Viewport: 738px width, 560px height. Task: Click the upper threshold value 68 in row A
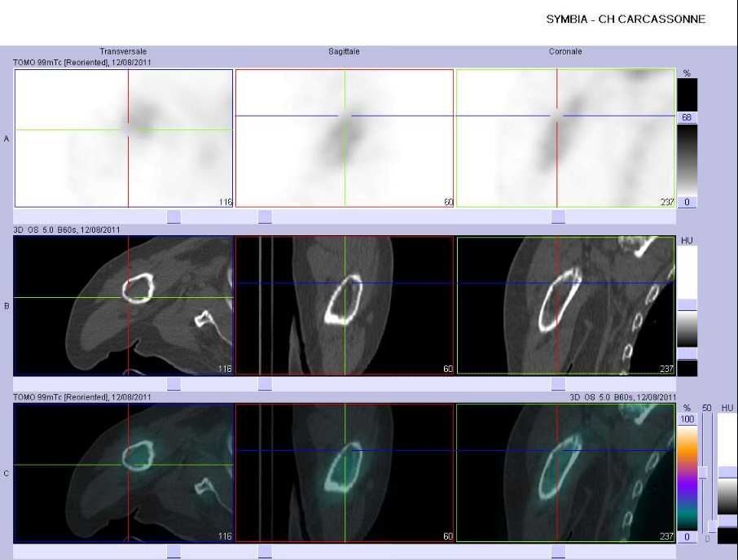pos(687,117)
